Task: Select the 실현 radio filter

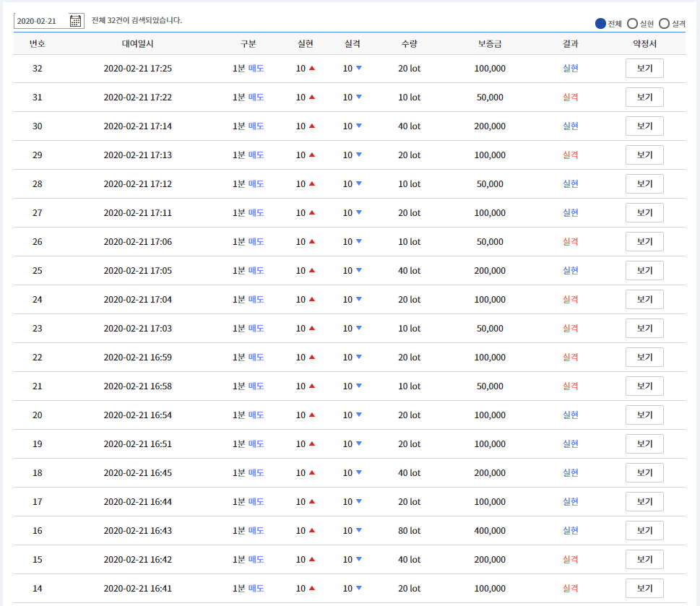Action: 632,24
